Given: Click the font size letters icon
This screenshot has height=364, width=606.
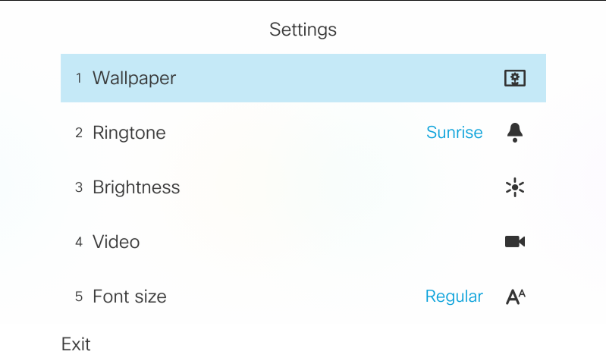Looking at the screenshot, I should (x=515, y=297).
